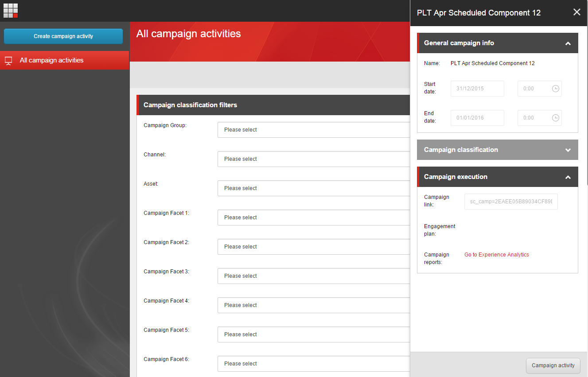The image size is (588, 377).
Task: Click the Create campaign activity button
Action: pyautogui.click(x=63, y=36)
